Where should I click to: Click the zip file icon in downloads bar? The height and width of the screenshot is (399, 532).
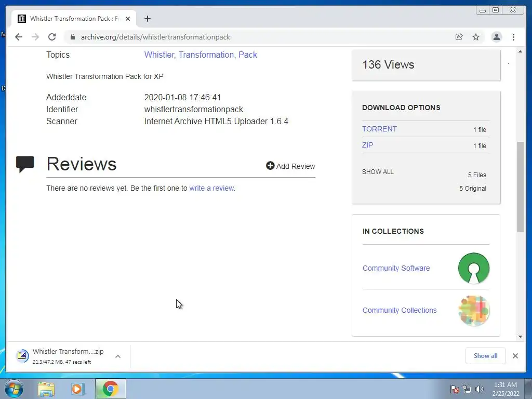22,355
